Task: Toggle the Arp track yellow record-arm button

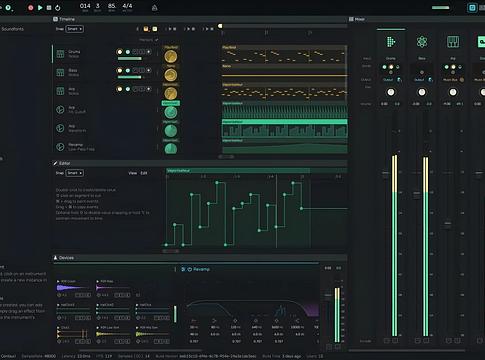Action: [x=120, y=89]
